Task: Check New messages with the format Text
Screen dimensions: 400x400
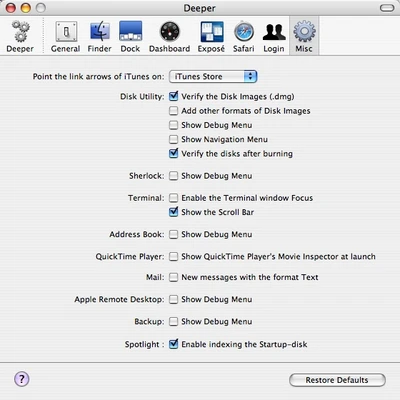Action: coord(173,277)
